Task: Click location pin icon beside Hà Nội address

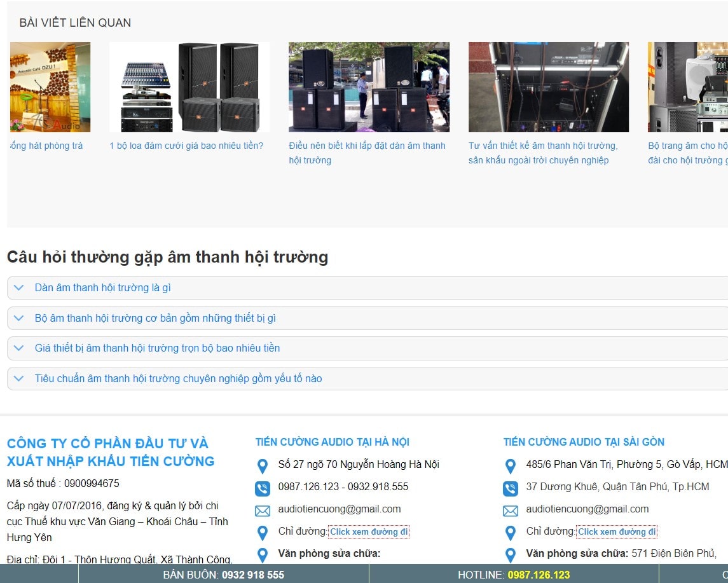Action: tap(263, 466)
